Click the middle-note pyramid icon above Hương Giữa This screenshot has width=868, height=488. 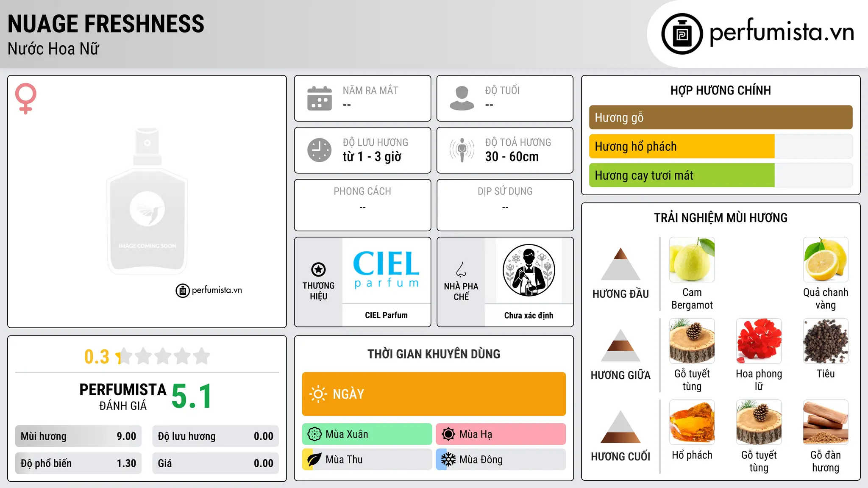point(620,345)
